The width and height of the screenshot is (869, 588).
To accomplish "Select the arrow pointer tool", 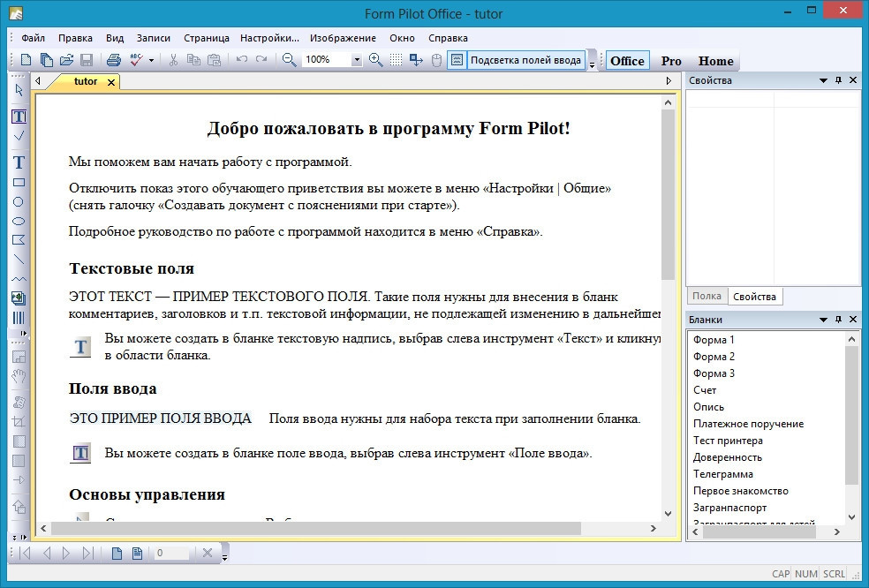I will click(19, 88).
